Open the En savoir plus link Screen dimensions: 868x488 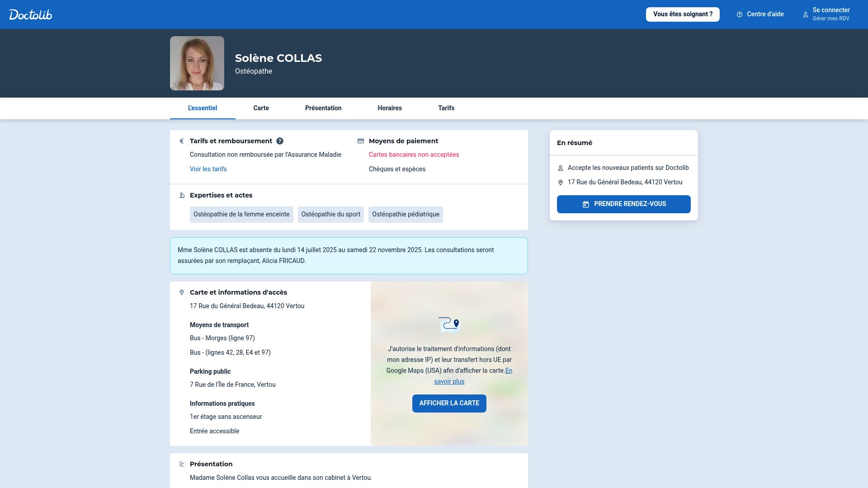[x=449, y=381]
